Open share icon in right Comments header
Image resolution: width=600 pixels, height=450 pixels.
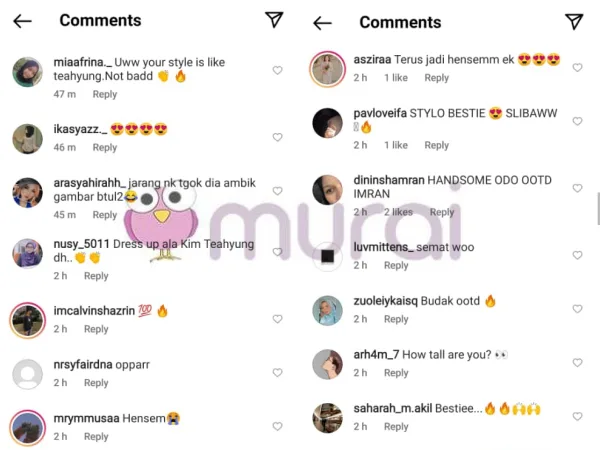(x=574, y=21)
